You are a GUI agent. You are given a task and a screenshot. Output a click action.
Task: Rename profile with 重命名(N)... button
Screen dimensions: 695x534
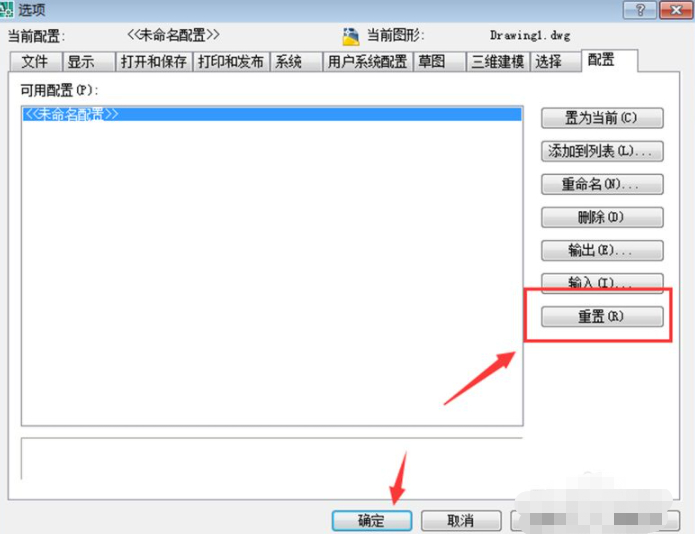coord(602,185)
